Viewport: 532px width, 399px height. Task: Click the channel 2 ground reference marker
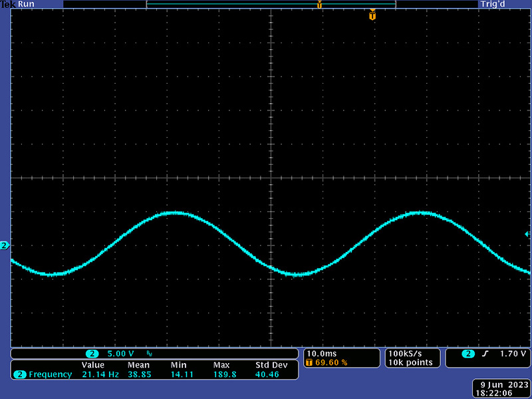coord(5,246)
